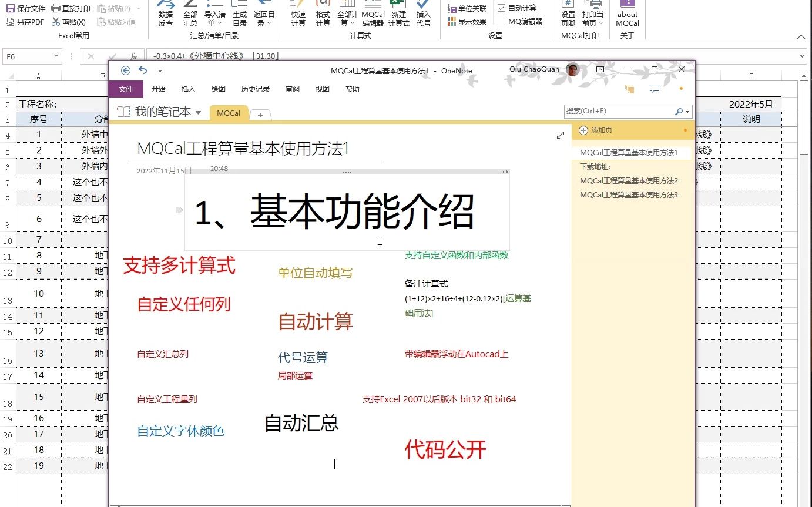Open OneNote 历史记录 tab
Viewport: 812px width, 507px height.
pyautogui.click(x=256, y=89)
